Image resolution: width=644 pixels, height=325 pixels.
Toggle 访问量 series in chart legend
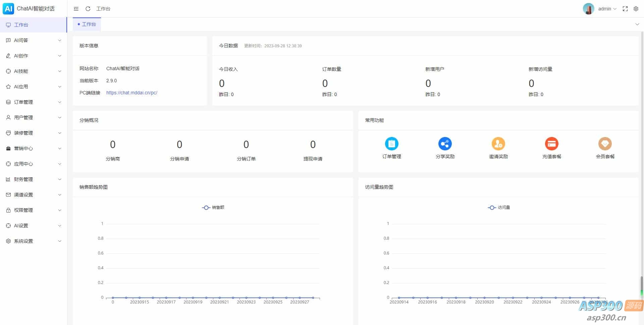499,207
